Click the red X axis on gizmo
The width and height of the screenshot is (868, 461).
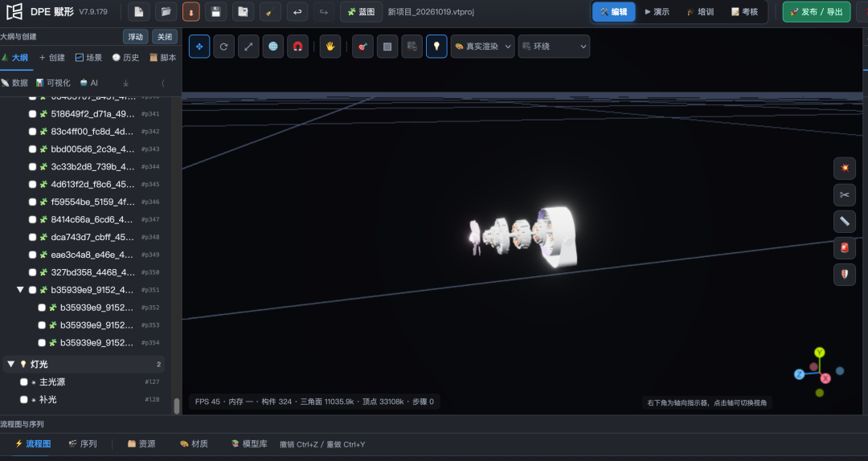[825, 378]
